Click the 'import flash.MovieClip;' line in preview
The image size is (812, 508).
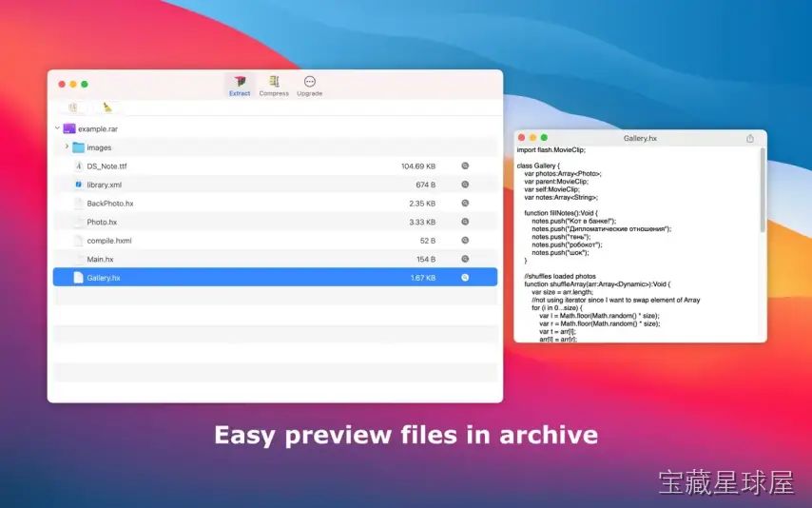point(551,150)
